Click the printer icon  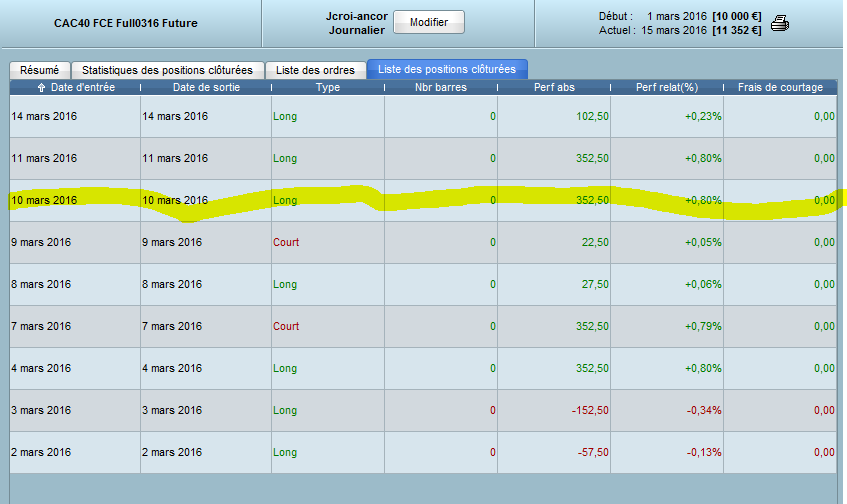[x=781, y=23]
